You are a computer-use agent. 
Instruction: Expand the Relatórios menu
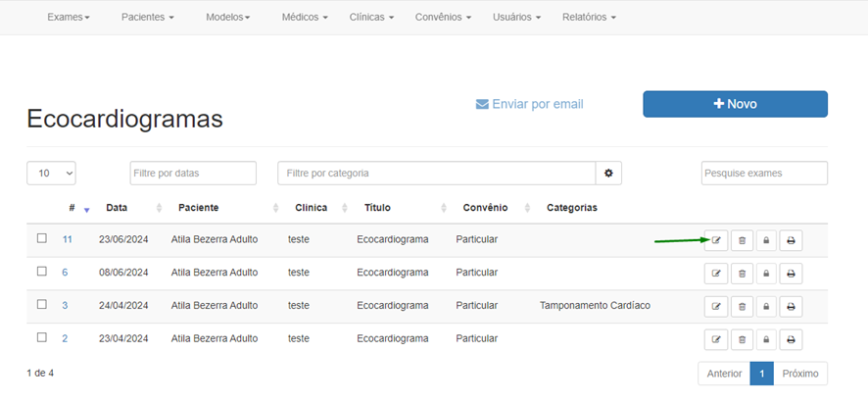590,18
